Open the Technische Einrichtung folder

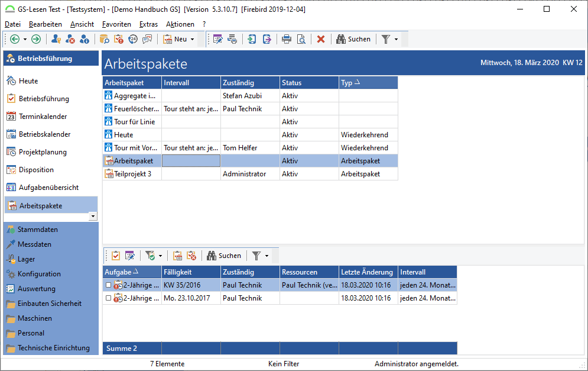51,348
